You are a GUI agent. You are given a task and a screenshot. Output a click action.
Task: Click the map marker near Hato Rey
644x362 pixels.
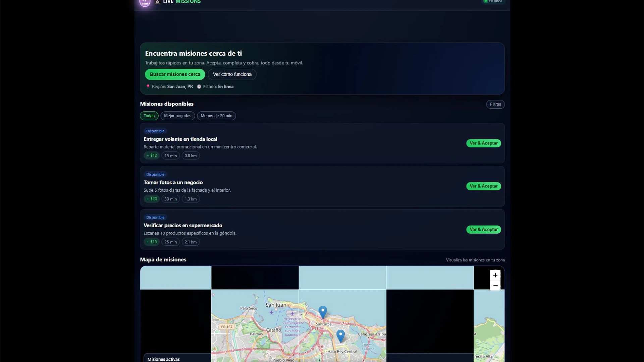[x=340, y=336]
